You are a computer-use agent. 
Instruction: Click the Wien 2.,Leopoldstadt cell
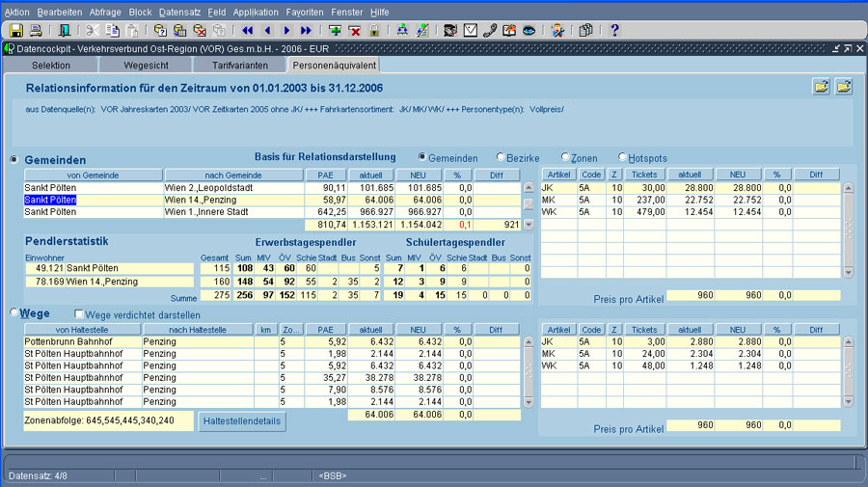point(233,188)
